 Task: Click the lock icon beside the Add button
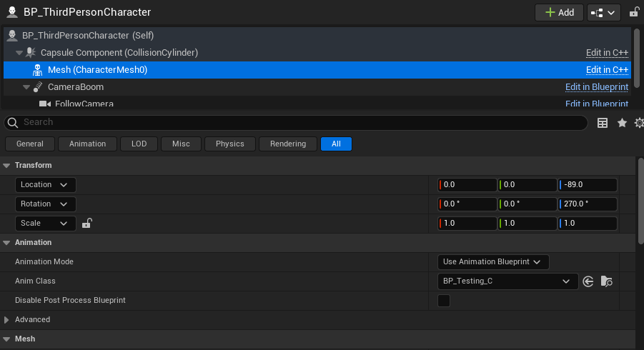tap(634, 12)
